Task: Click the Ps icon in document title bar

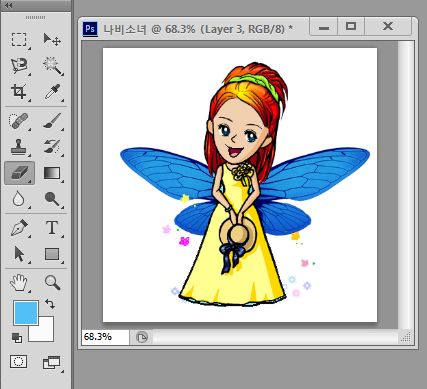Action: pyautogui.click(x=90, y=29)
